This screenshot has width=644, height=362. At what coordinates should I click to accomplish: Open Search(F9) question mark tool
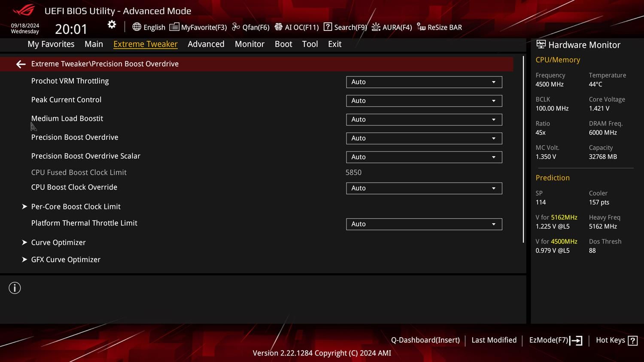pyautogui.click(x=345, y=27)
